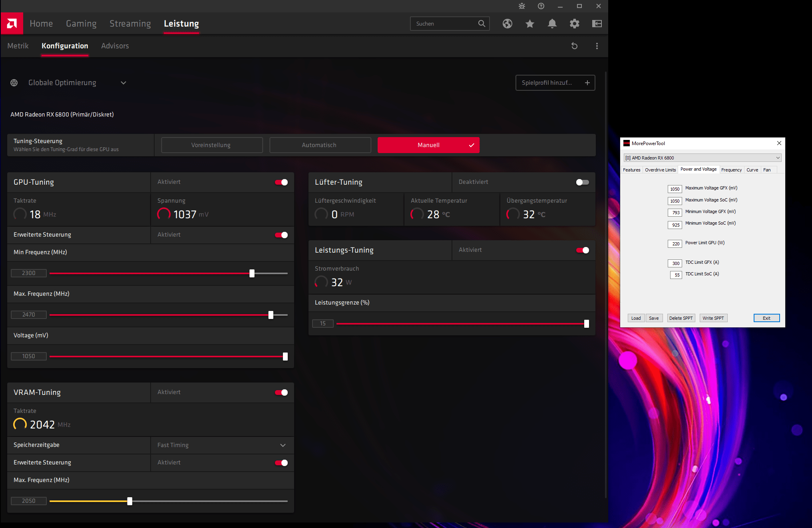Screen dimensions: 812x528
Task: Click the Minimum Voltage GFX 793 field
Action: [x=675, y=213]
